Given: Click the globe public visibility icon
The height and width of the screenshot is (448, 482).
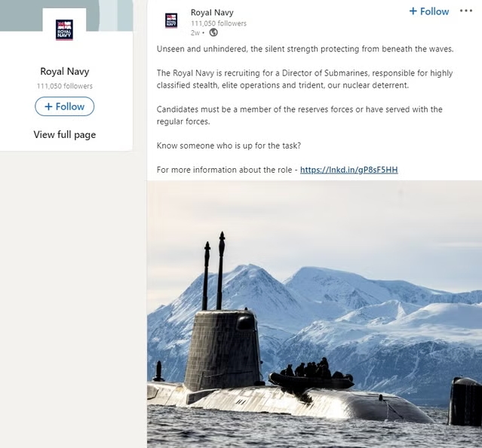Looking at the screenshot, I should (213, 32).
